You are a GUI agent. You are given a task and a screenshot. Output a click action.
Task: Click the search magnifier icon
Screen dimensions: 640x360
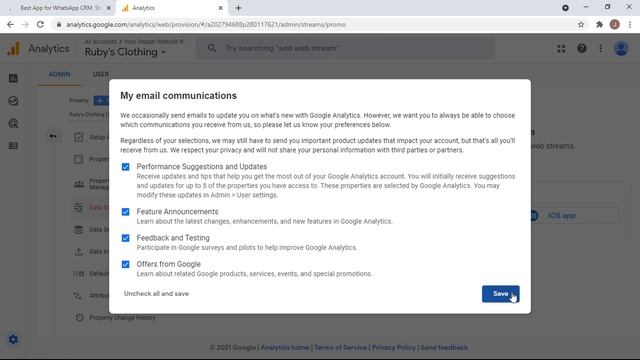212,48
